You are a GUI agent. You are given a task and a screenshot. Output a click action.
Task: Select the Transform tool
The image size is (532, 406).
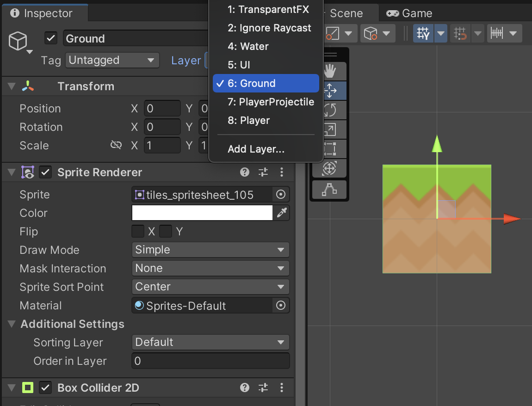[x=329, y=168]
